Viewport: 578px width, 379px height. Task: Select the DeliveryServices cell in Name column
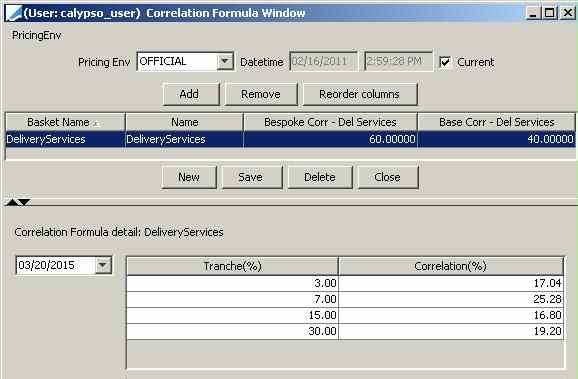pos(184,139)
